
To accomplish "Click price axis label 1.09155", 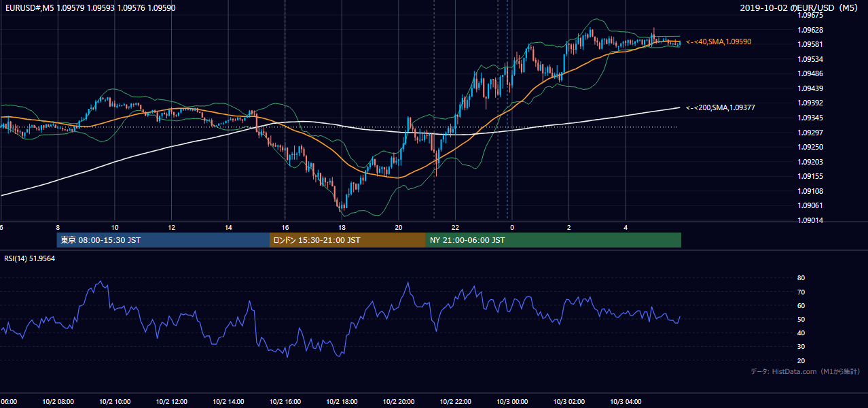I will (809, 176).
